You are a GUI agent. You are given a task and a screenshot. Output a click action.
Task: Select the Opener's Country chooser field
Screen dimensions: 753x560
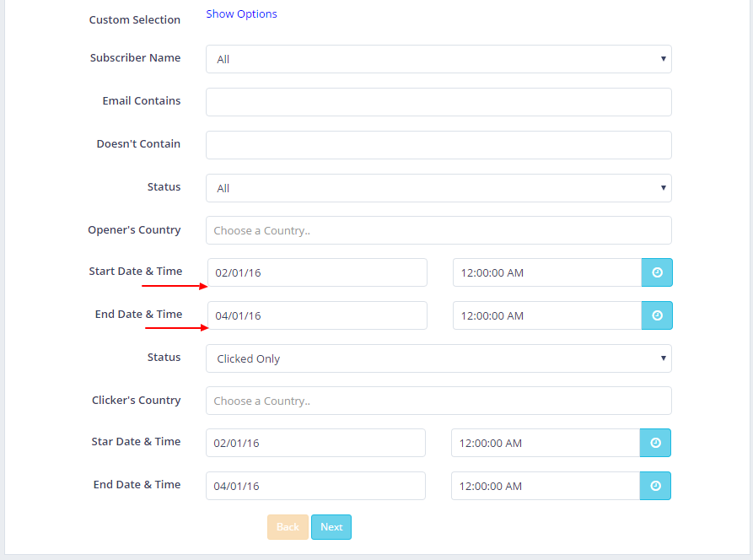pos(438,230)
